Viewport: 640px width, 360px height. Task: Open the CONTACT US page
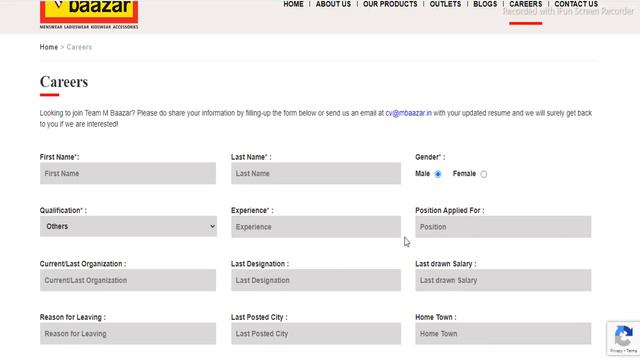point(576,4)
